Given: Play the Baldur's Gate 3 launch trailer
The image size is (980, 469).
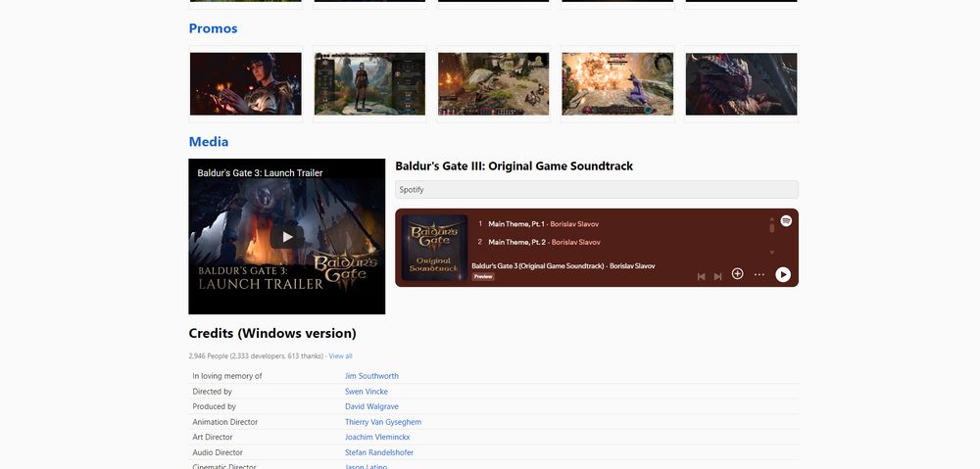Looking at the screenshot, I should (x=287, y=237).
